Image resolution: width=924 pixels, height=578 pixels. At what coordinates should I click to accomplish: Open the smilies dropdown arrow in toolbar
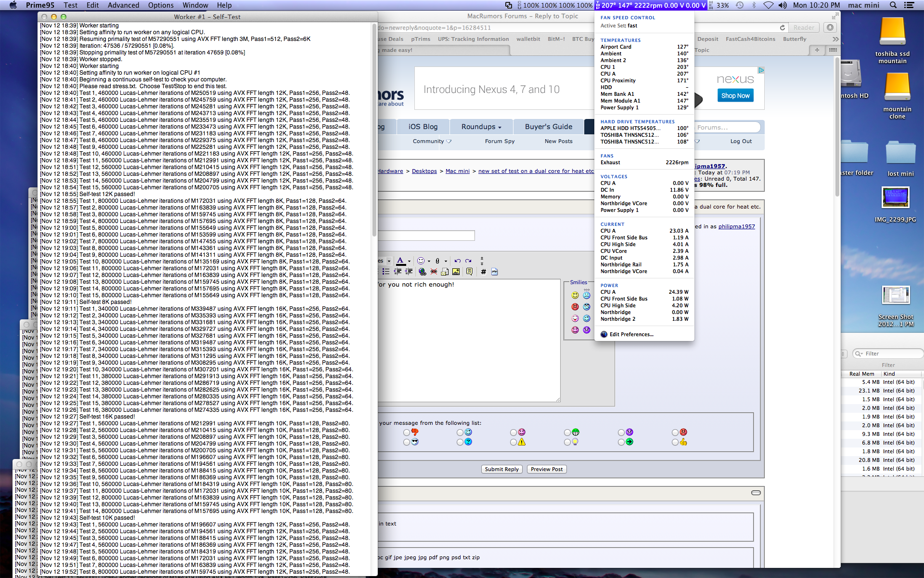click(429, 261)
